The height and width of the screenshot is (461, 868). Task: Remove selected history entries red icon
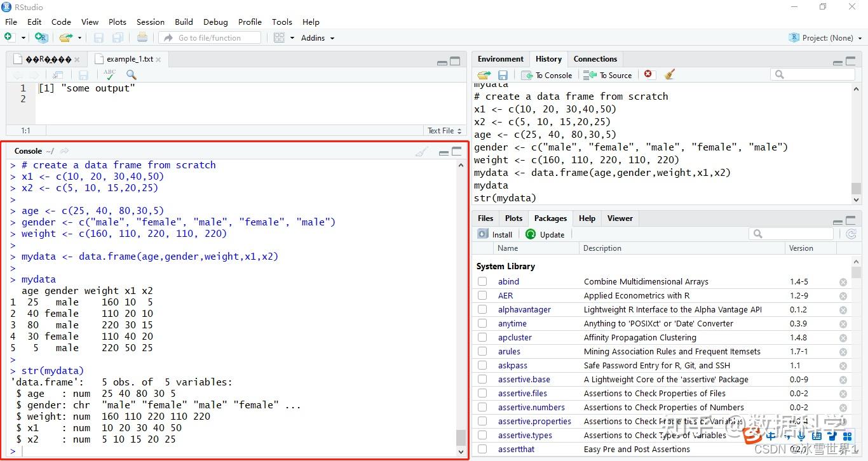pos(648,74)
